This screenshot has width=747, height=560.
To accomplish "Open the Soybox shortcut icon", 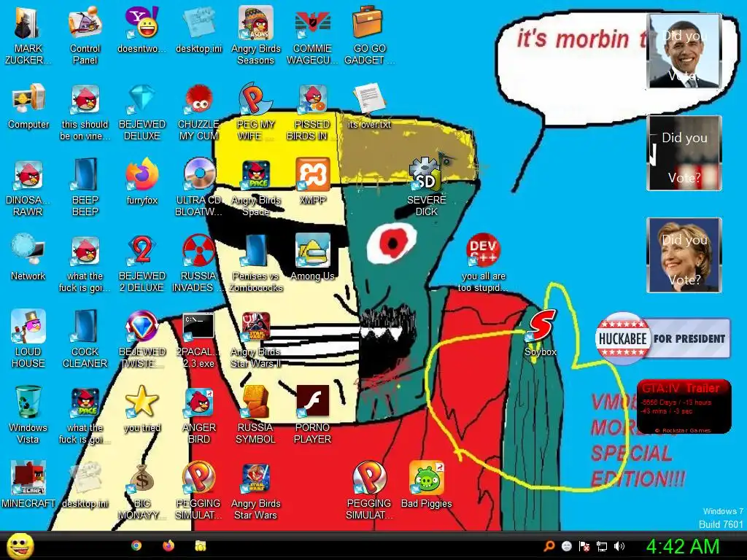I will (x=541, y=332).
